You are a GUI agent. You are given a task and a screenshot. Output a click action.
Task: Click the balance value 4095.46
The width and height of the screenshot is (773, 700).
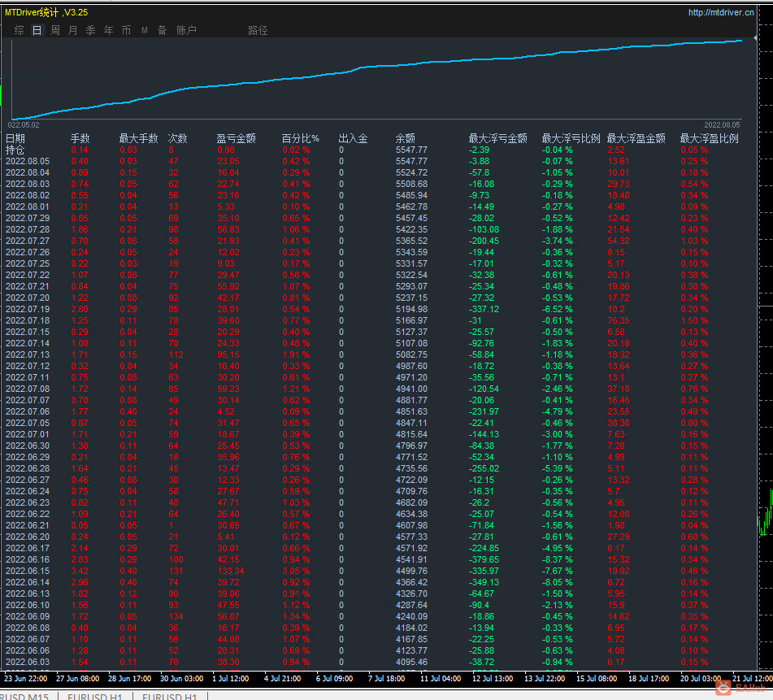[x=411, y=662]
